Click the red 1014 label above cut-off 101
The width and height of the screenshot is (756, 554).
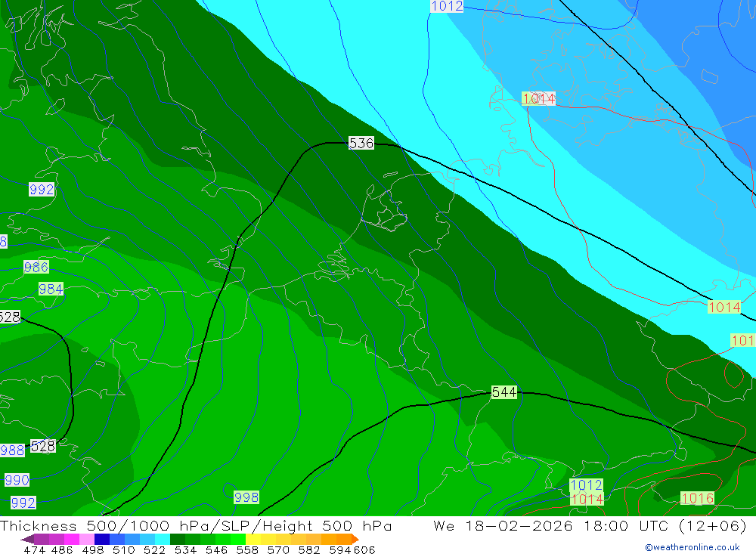pos(724,307)
